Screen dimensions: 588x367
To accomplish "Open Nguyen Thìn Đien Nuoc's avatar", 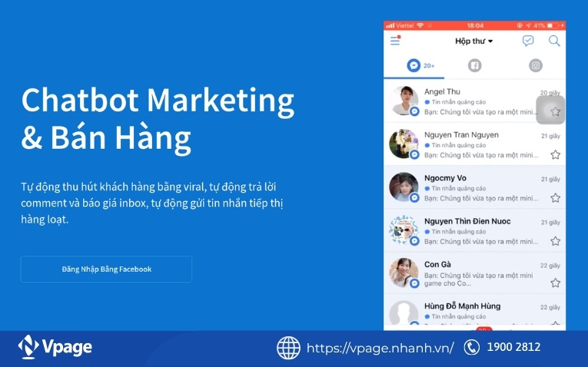I will point(404,230).
